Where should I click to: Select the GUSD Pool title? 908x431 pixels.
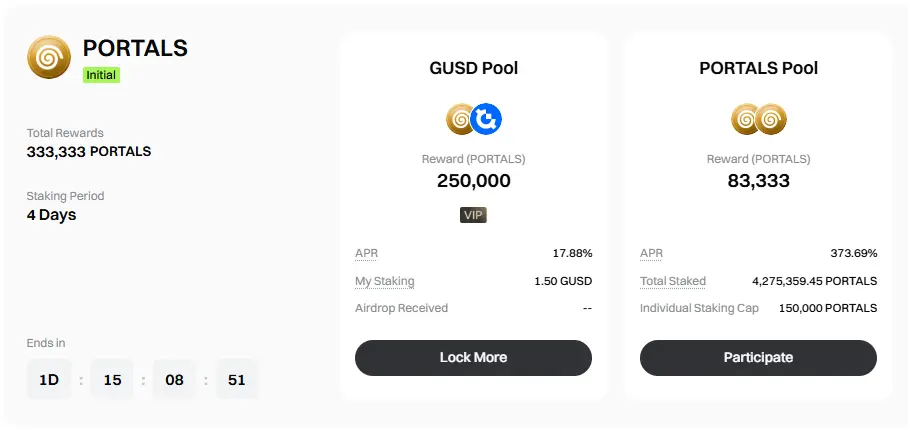pos(473,68)
